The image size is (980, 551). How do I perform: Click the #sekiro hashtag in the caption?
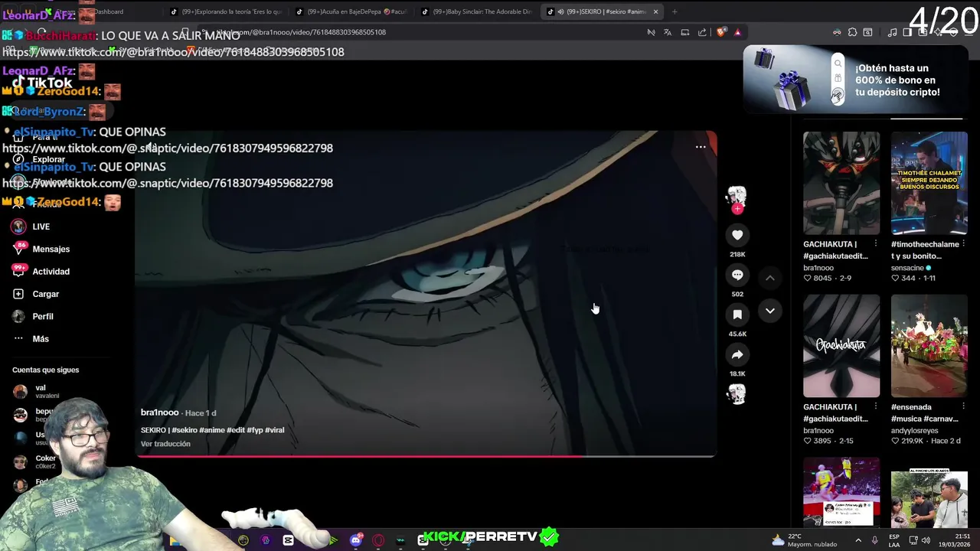[185, 430]
